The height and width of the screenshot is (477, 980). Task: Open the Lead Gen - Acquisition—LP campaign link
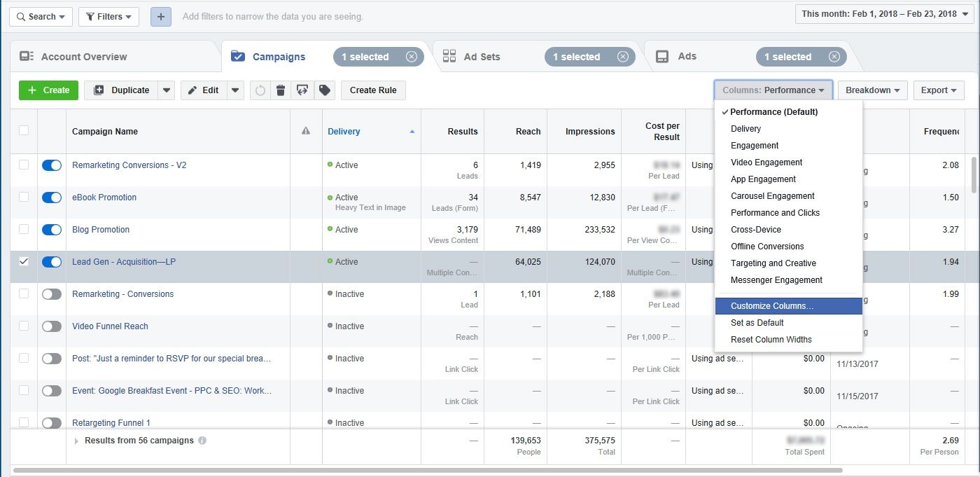point(123,261)
